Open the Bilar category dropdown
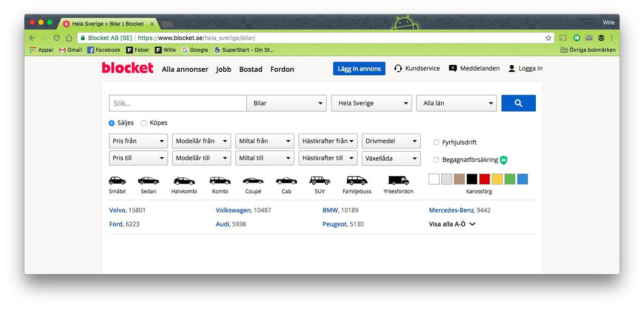This screenshot has height=309, width=644. [286, 103]
